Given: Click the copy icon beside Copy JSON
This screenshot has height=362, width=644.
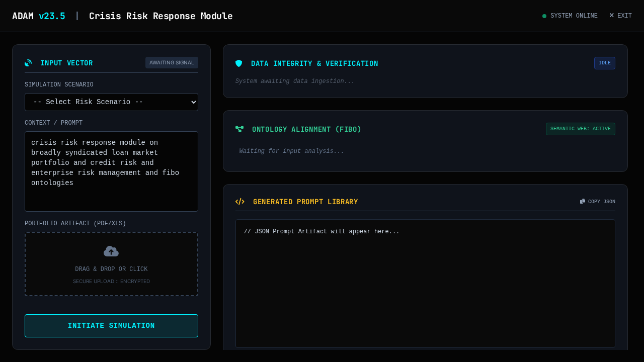Looking at the screenshot, I should (583, 202).
